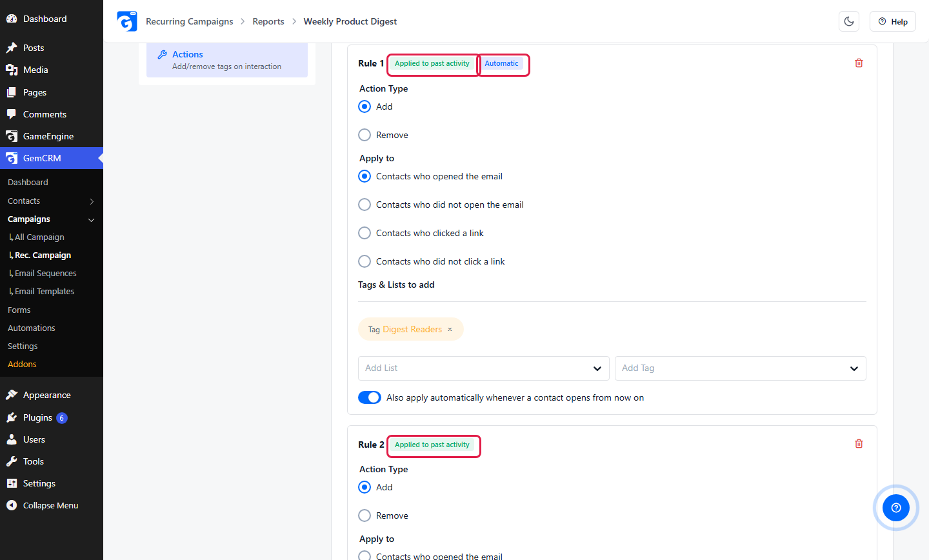Click the Collapse Menu arrow icon
Viewport: 929px width, 560px height.
tap(12, 505)
